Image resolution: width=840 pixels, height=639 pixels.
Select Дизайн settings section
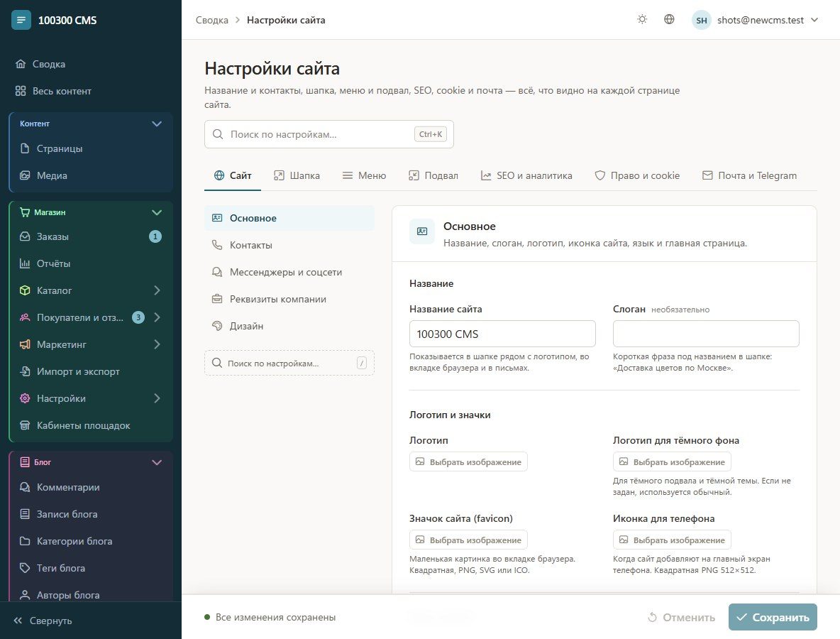tap(289, 326)
